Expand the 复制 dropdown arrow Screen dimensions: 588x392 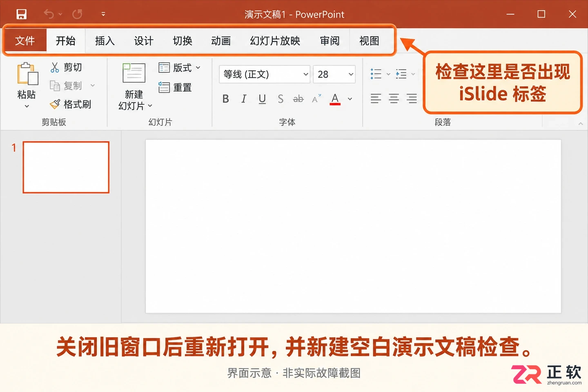click(x=93, y=86)
